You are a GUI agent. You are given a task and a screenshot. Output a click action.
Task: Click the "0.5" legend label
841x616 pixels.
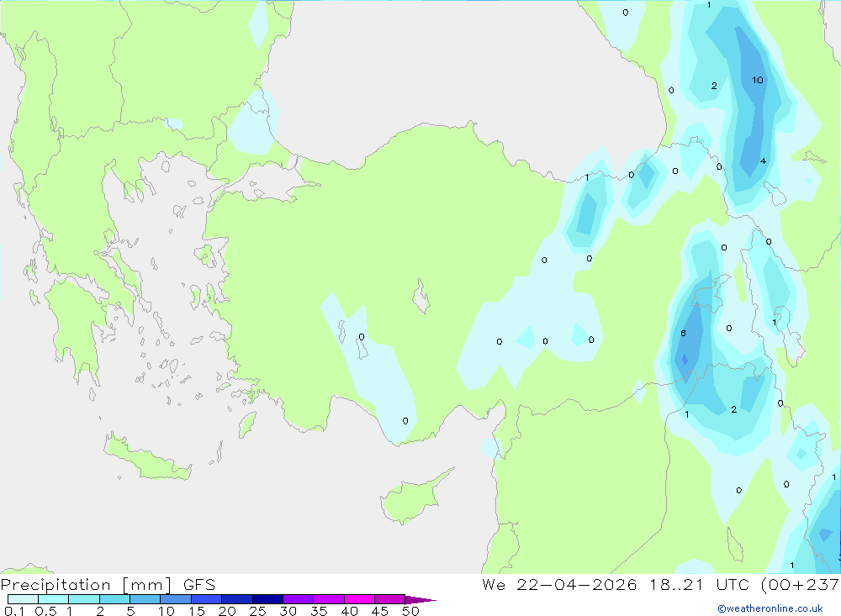[45, 611]
